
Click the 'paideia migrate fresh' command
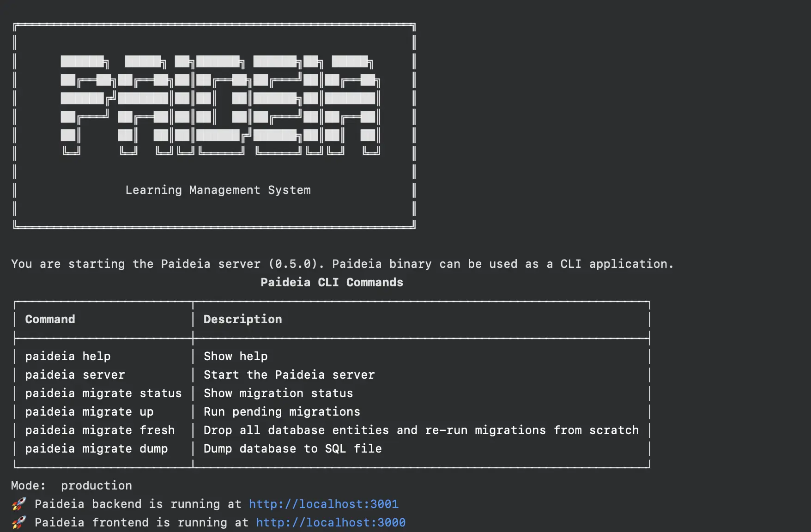coord(100,430)
